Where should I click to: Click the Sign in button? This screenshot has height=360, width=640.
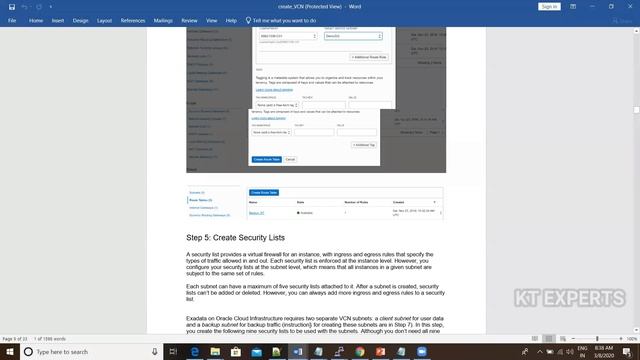pyautogui.click(x=549, y=7)
